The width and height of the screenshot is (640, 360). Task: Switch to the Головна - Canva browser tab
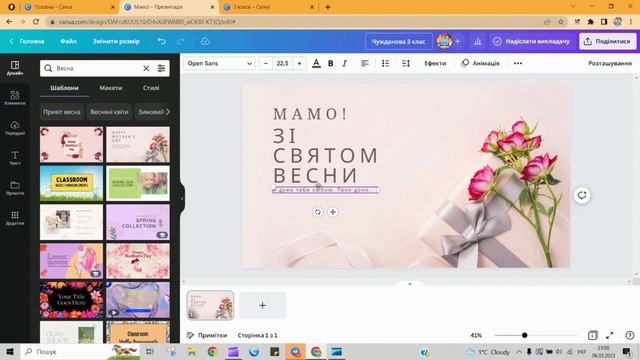click(x=68, y=7)
